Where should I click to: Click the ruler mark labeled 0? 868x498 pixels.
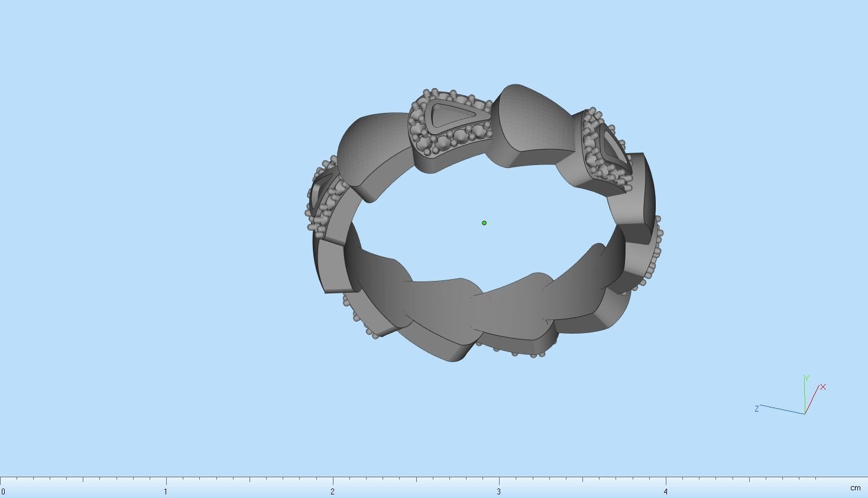[x=3, y=491]
